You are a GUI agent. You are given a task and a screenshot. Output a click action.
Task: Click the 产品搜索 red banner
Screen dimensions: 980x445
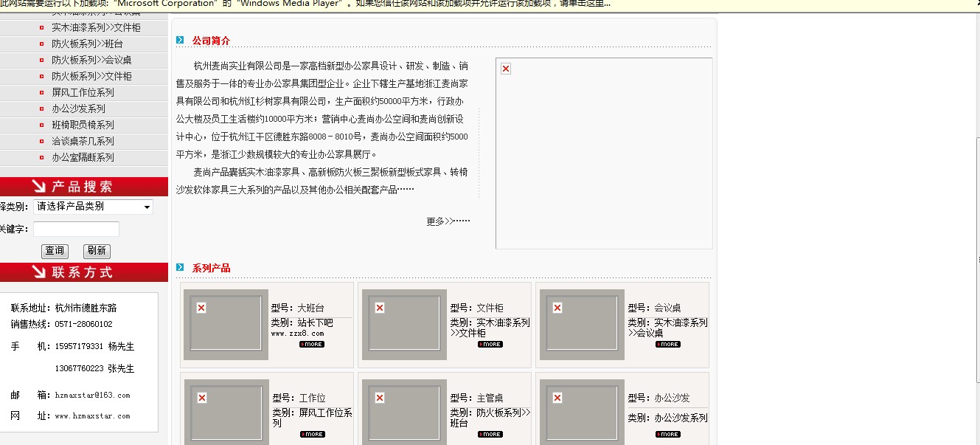(84, 187)
